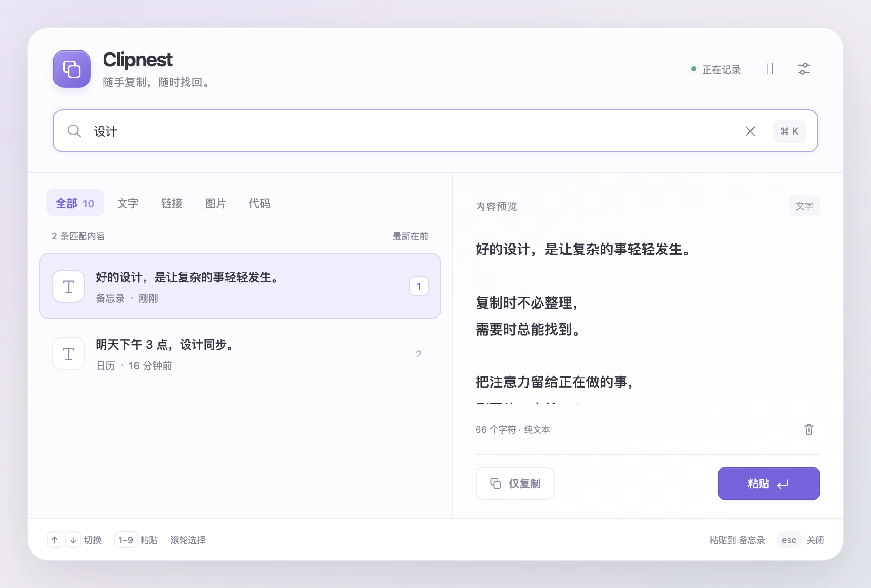
Task: Click the 66 个字符 · 纯文本 info
Action: [513, 429]
